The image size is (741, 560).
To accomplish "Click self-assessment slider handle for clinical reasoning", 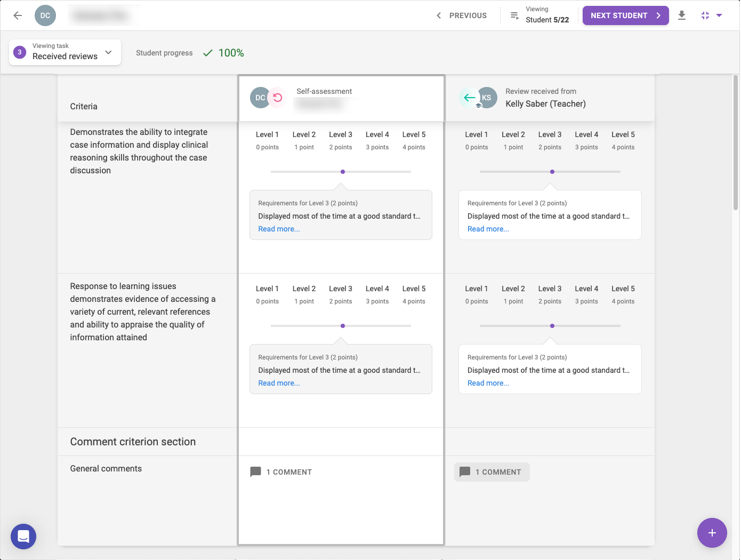I will pyautogui.click(x=343, y=172).
